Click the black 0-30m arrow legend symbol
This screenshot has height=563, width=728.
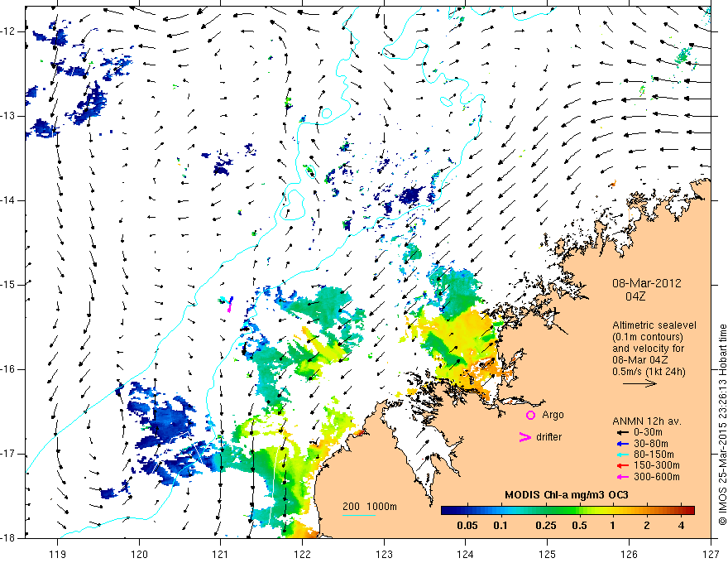pos(622,432)
